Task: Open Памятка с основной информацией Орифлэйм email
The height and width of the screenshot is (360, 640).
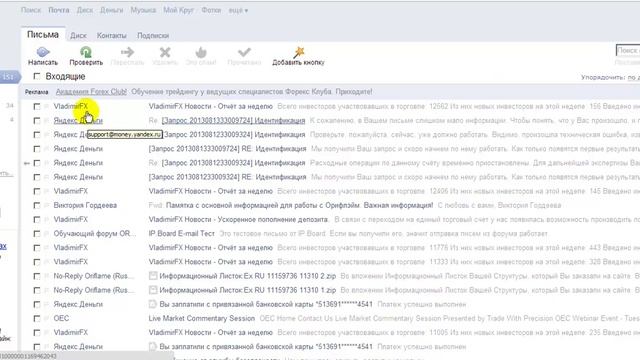Action: 299,205
